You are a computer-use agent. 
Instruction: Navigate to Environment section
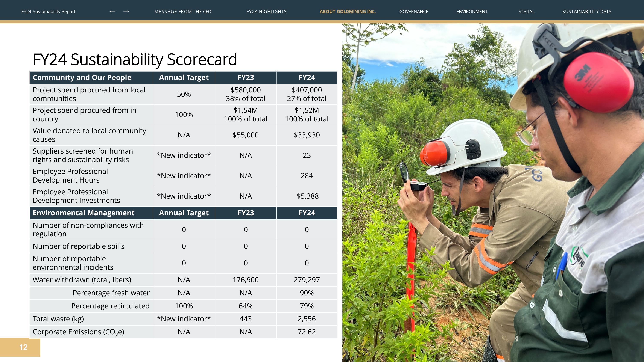coord(472,12)
